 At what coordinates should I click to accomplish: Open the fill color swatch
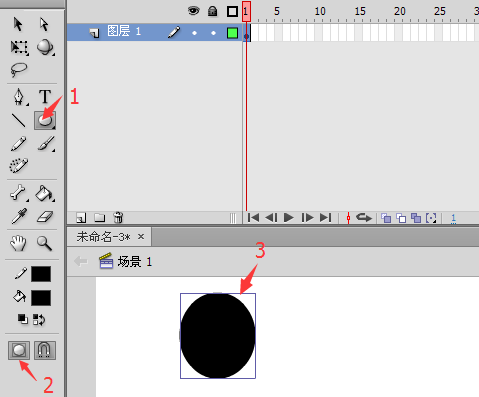[x=41, y=298]
